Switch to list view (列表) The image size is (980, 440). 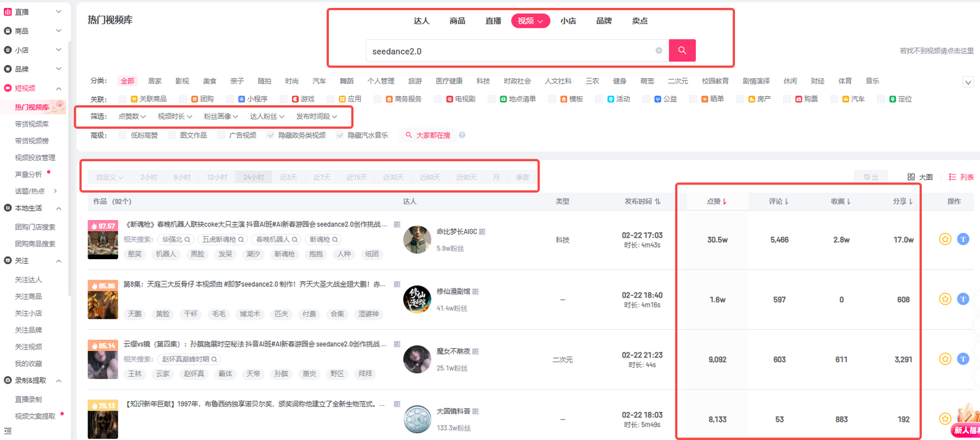coord(961,177)
